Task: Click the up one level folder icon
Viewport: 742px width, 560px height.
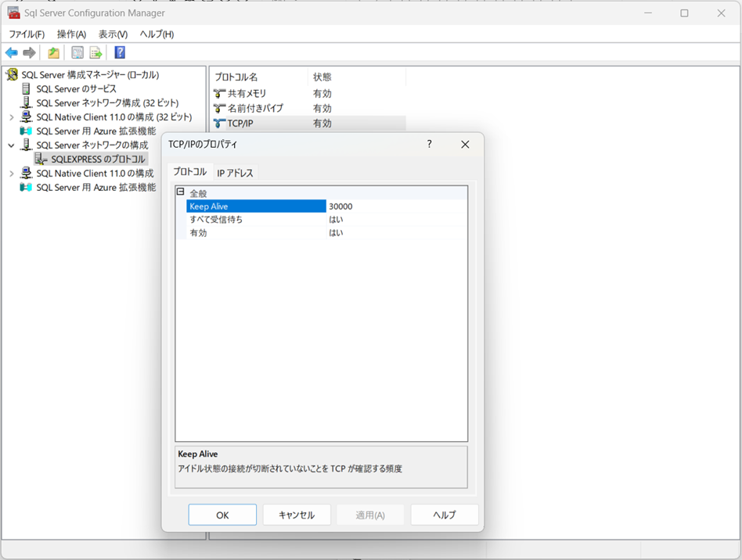Action: [x=53, y=52]
